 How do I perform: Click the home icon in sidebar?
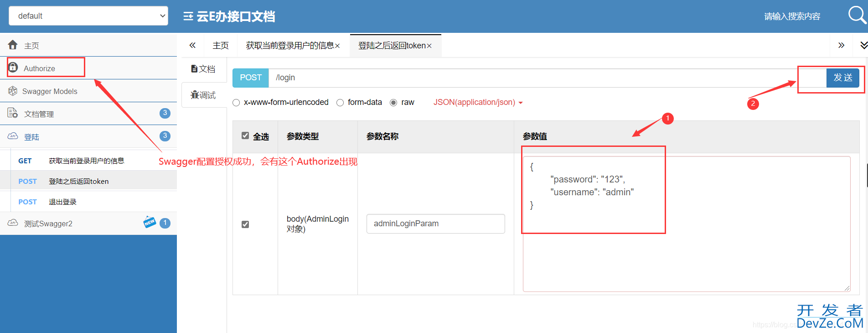pyautogui.click(x=13, y=45)
